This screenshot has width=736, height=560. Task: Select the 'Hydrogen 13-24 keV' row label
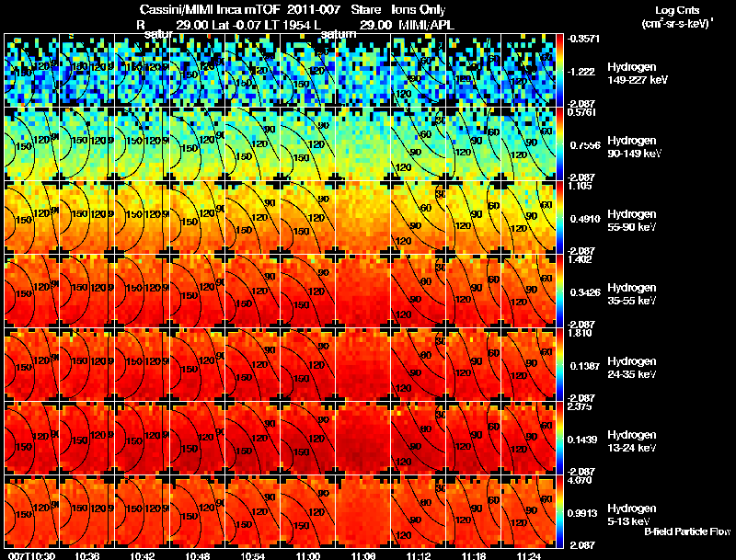(632, 441)
